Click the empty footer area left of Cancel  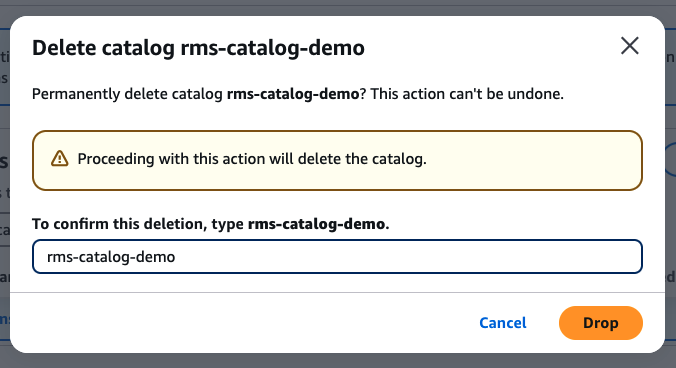coord(241,323)
